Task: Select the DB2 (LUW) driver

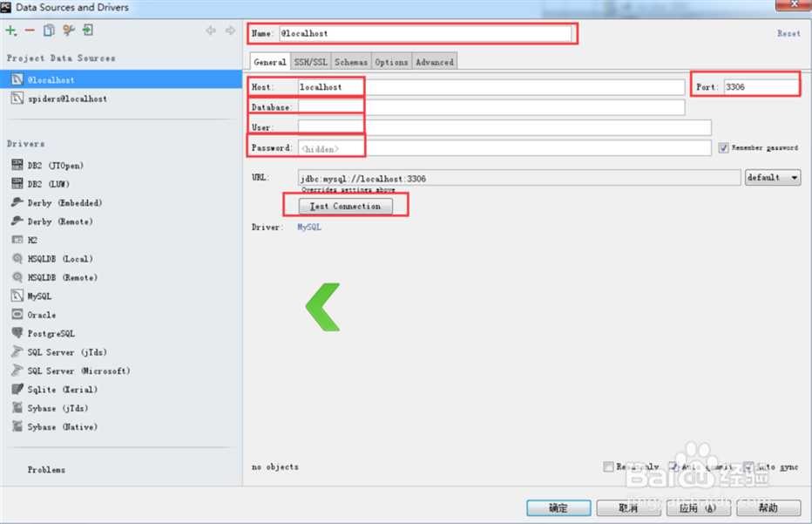Action: [x=48, y=184]
